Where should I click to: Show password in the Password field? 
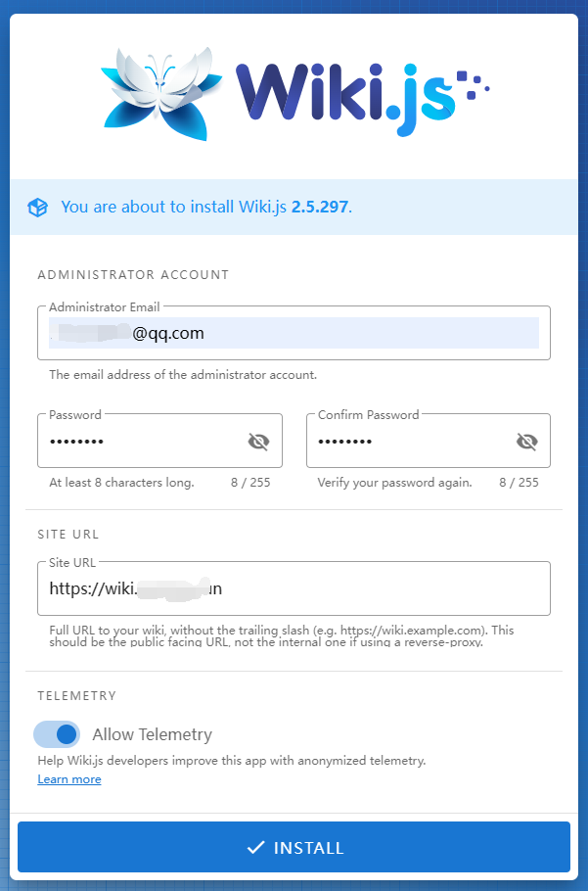tap(258, 442)
